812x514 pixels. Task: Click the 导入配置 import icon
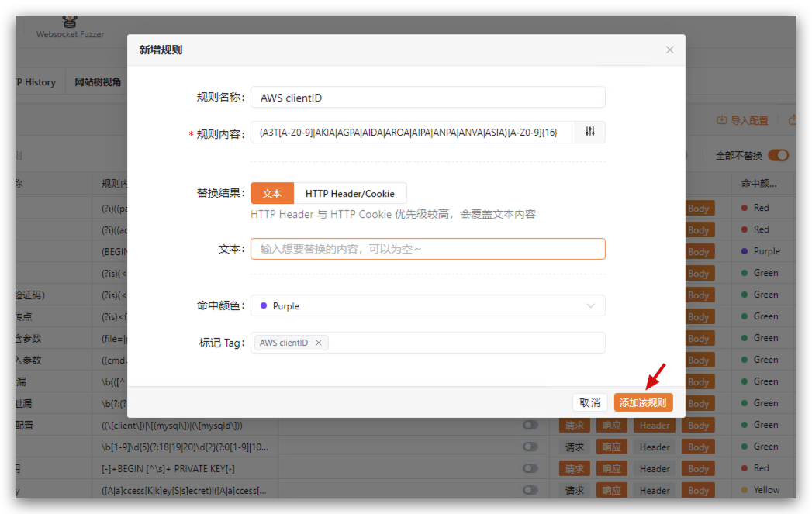[x=721, y=120]
